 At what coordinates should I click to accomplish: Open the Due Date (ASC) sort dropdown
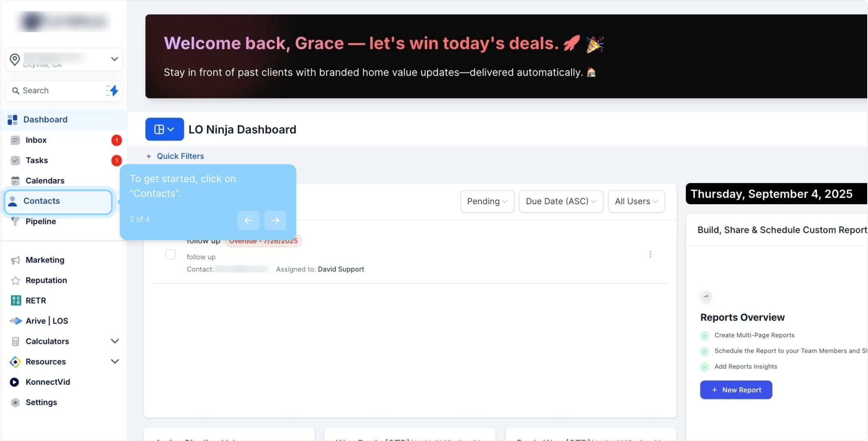(x=561, y=201)
